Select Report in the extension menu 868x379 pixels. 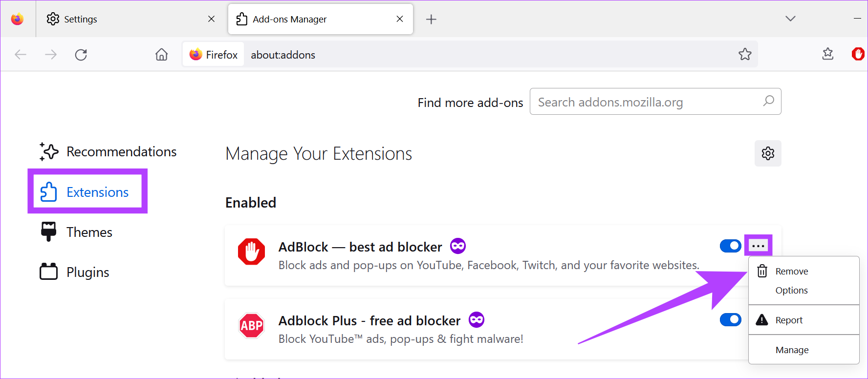(x=789, y=320)
